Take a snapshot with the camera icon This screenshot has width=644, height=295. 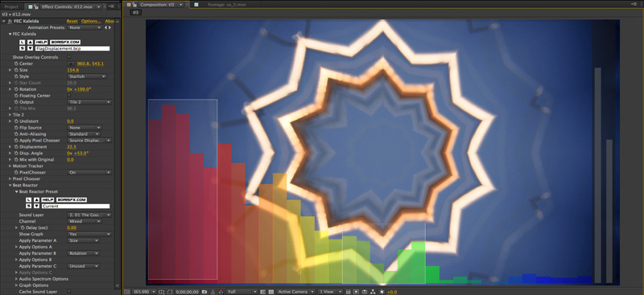204,292
